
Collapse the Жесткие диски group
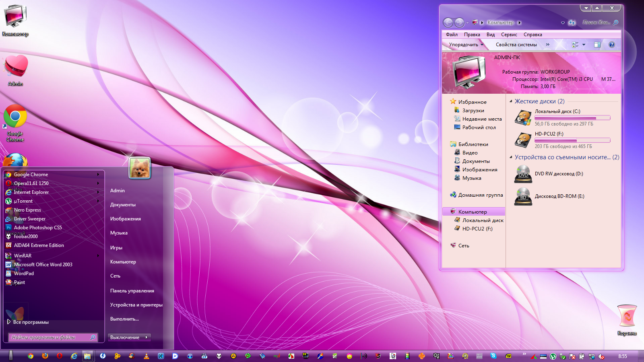click(x=511, y=101)
